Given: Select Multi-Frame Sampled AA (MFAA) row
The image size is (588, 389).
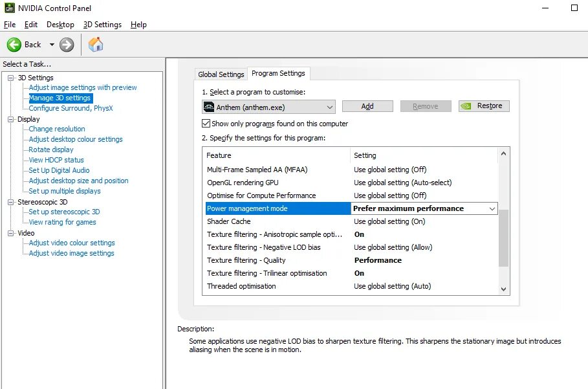Looking at the screenshot, I should 351,170.
